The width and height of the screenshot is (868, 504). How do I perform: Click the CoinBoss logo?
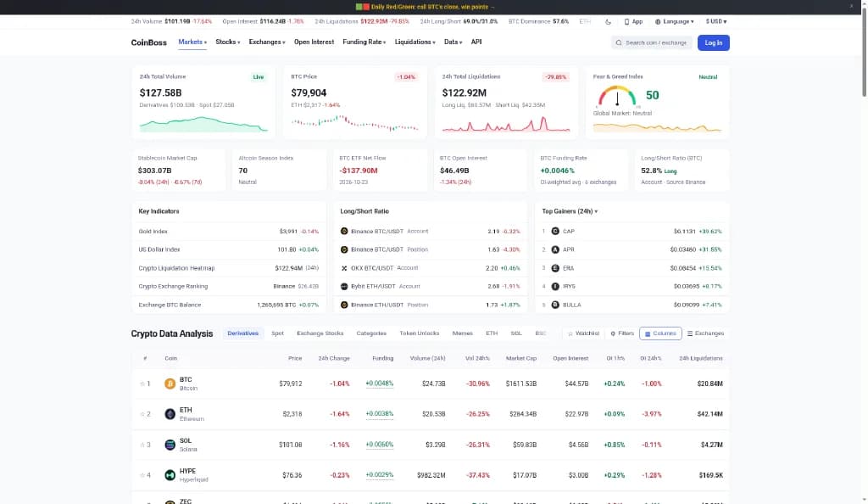148,42
